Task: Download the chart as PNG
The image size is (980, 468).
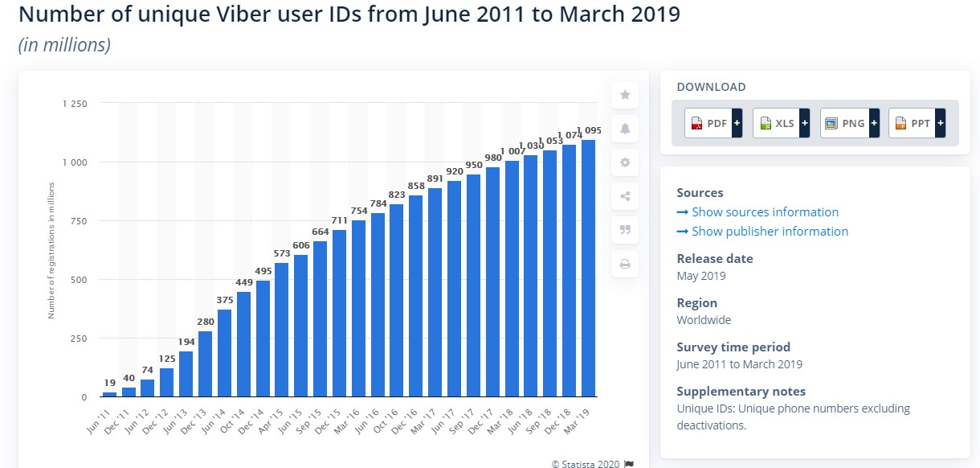Action: pyautogui.click(x=849, y=123)
